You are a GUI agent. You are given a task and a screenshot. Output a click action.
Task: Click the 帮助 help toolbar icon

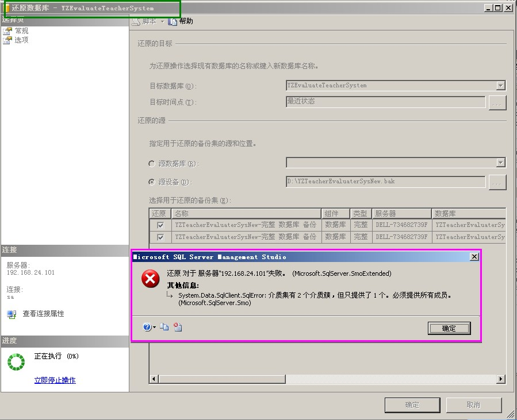click(172, 22)
